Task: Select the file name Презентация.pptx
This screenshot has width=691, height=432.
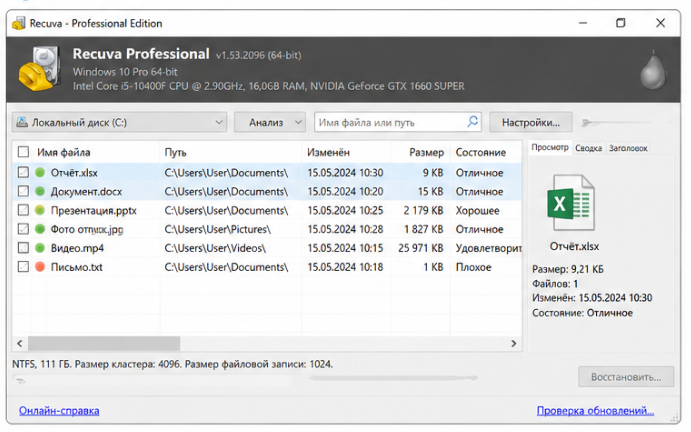Action: pyautogui.click(x=93, y=211)
